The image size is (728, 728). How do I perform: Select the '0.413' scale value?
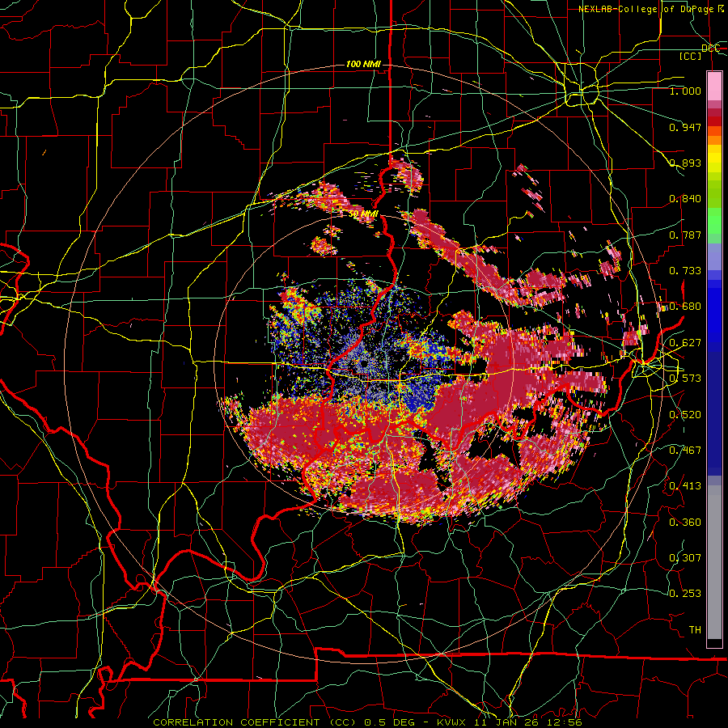(x=685, y=486)
